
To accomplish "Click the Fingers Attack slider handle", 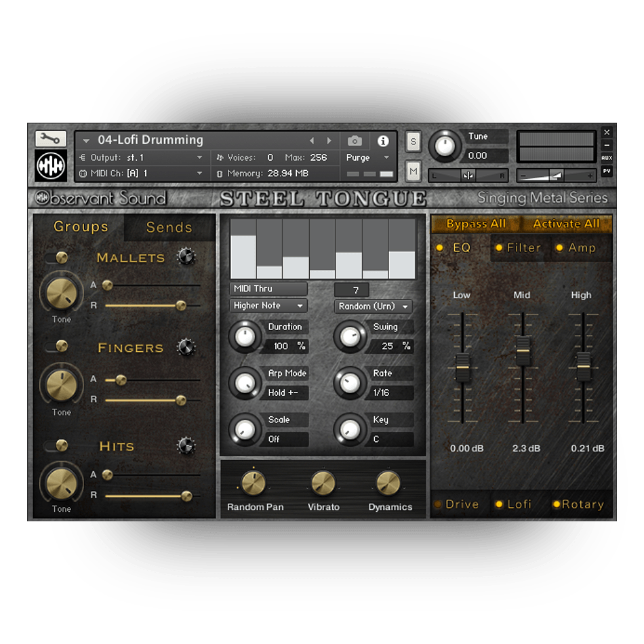I will 121,380.
